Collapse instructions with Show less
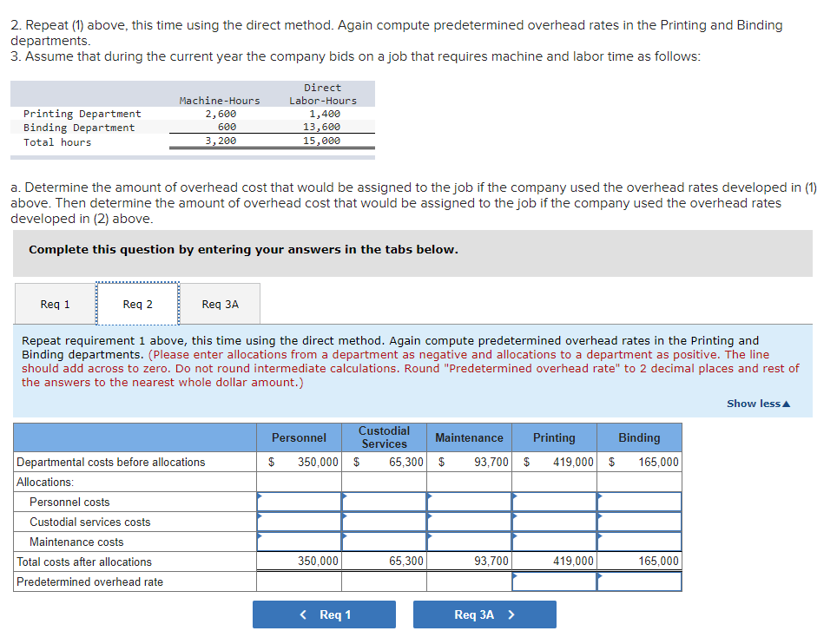Viewport: 837px width, 644px height. point(758,404)
